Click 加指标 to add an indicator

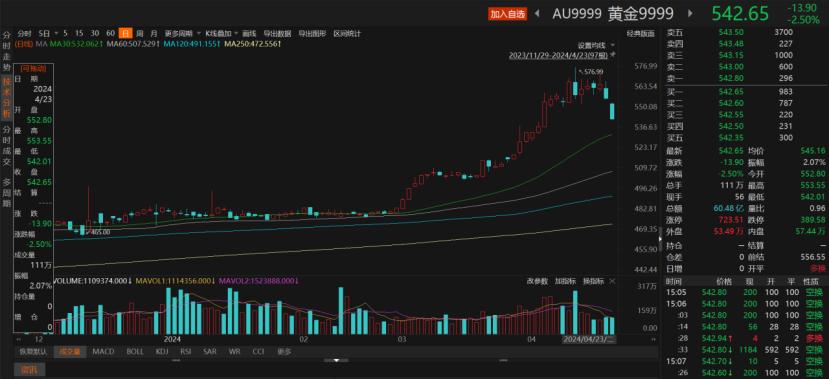coord(565,281)
